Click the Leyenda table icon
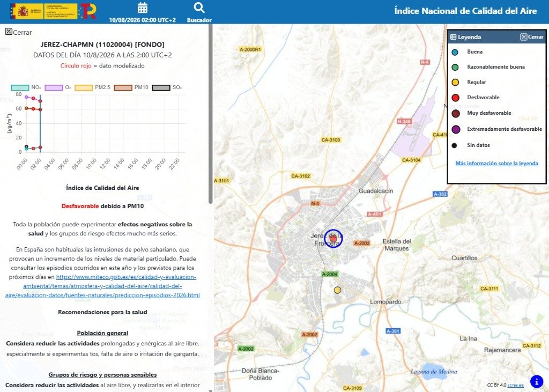This screenshot has height=392, width=549. [x=453, y=37]
